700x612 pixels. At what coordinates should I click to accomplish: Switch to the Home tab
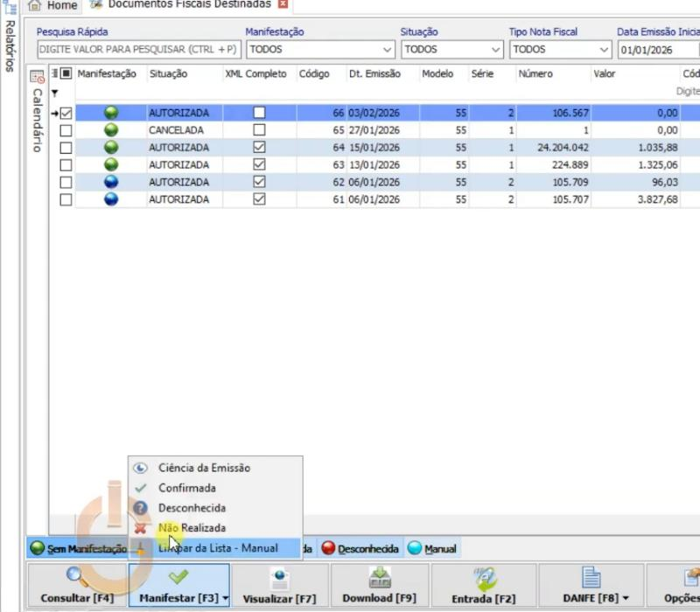tap(52, 5)
